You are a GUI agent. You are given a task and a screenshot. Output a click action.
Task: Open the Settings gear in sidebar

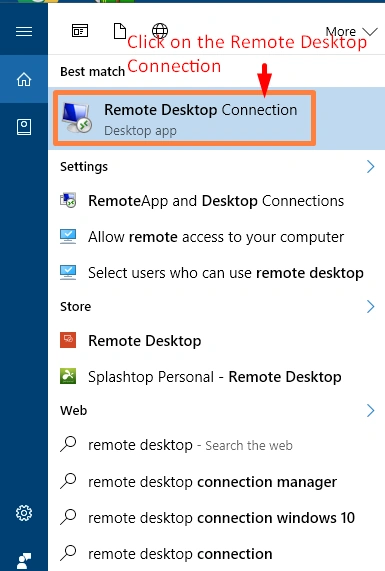point(24,513)
